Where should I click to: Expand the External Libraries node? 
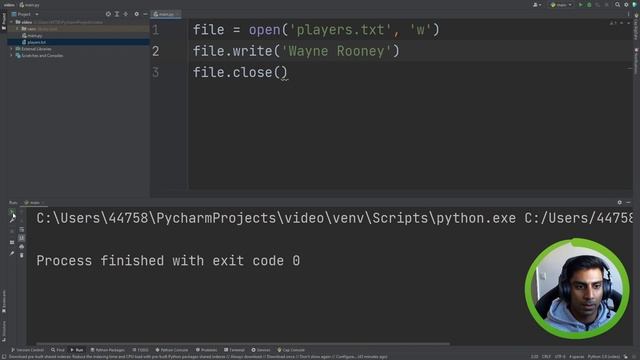pos(11,49)
